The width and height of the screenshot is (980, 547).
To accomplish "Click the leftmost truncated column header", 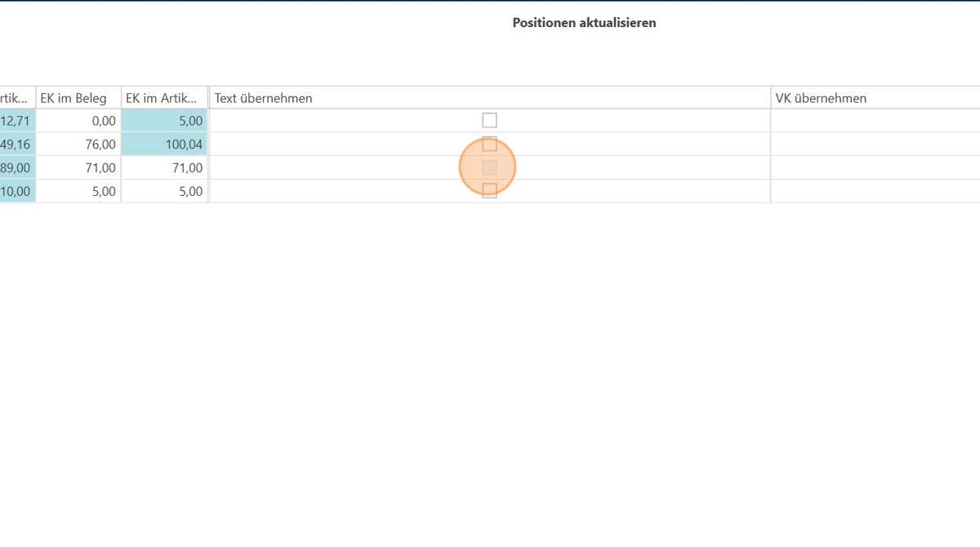I will point(16,98).
